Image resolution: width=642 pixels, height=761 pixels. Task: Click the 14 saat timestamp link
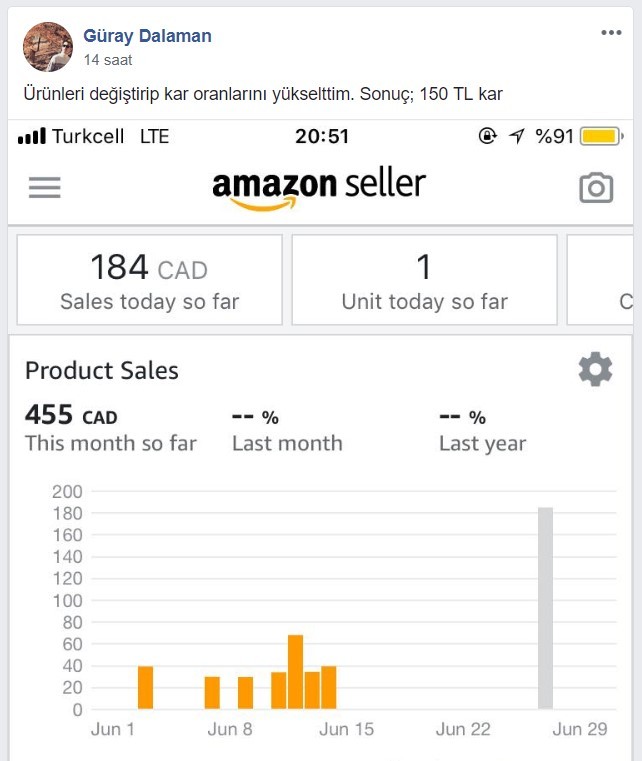tap(108, 60)
